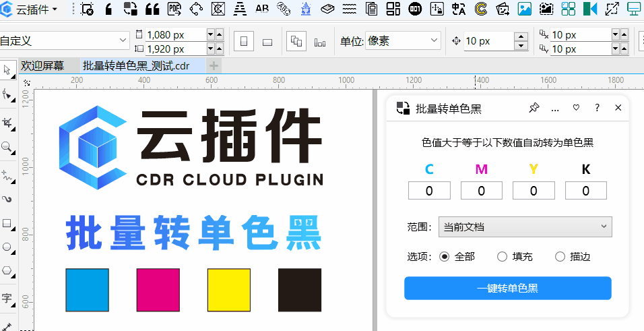This screenshot has height=331, width=644.
Task: Click the magenta color square on canvas
Action: pyautogui.click(x=158, y=290)
